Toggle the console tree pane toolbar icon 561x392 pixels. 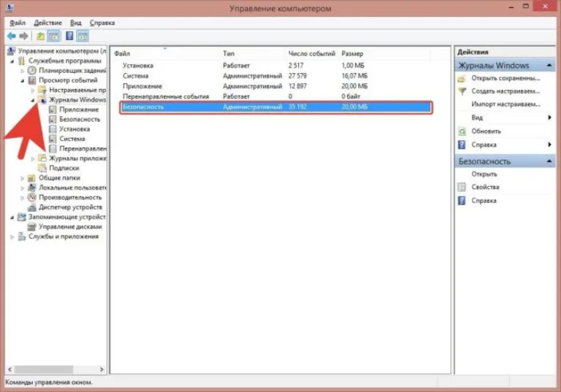tap(53, 36)
